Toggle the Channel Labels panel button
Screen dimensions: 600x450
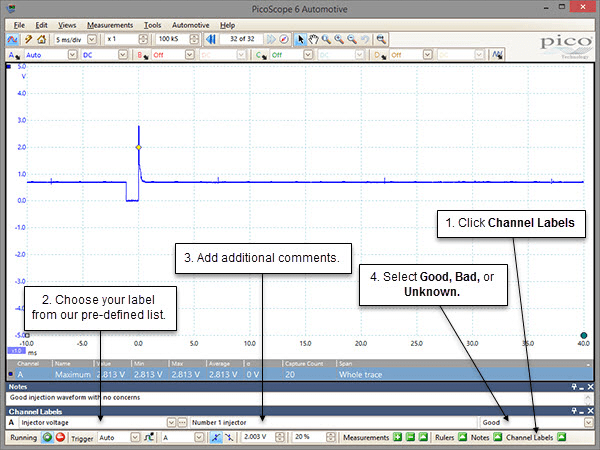tap(561, 437)
